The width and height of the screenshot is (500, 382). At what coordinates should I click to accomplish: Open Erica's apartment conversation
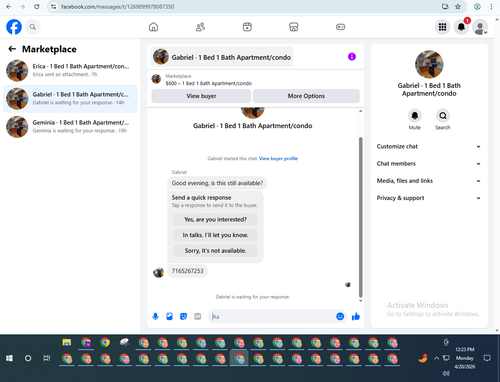(x=70, y=70)
